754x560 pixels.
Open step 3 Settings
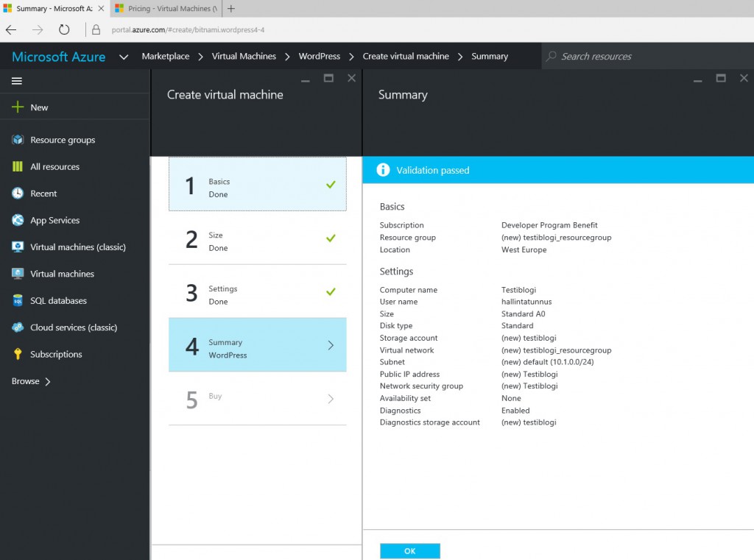[257, 291]
